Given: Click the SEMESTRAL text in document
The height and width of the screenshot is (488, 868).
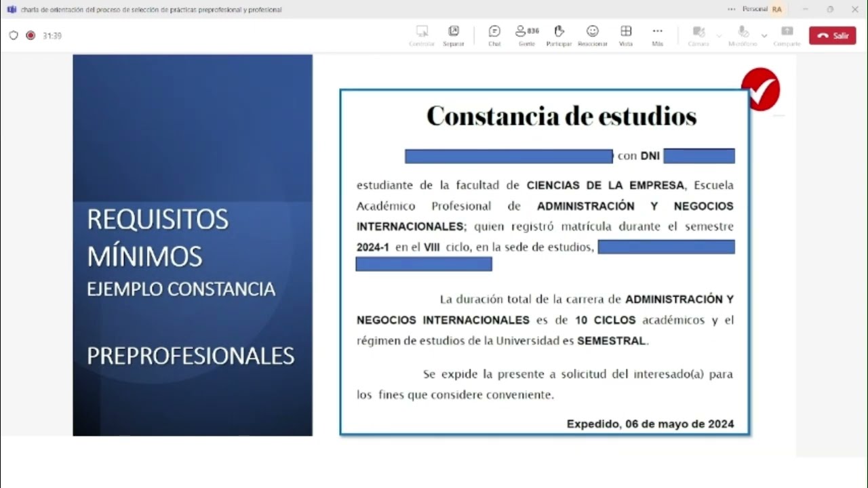Looking at the screenshot, I should pyautogui.click(x=611, y=341).
